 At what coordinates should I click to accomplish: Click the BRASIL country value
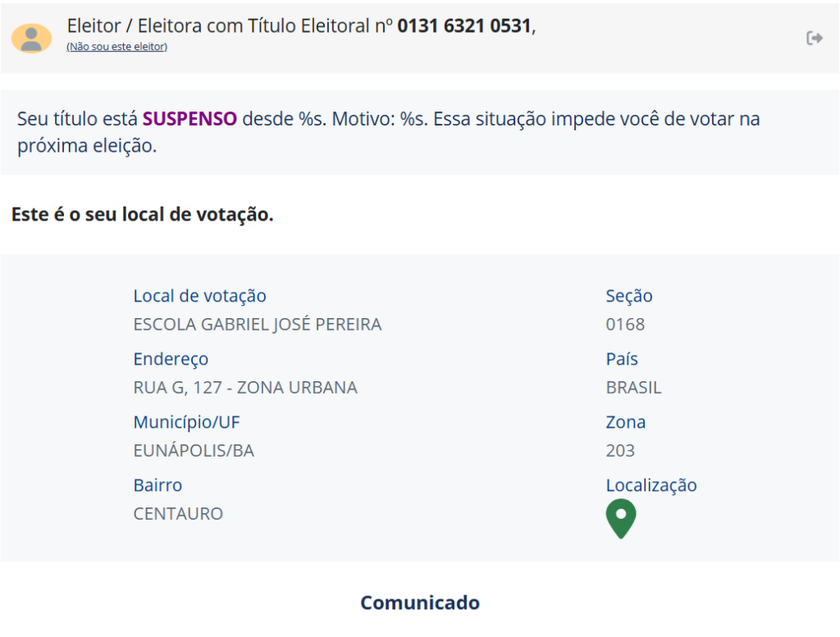coord(633,388)
